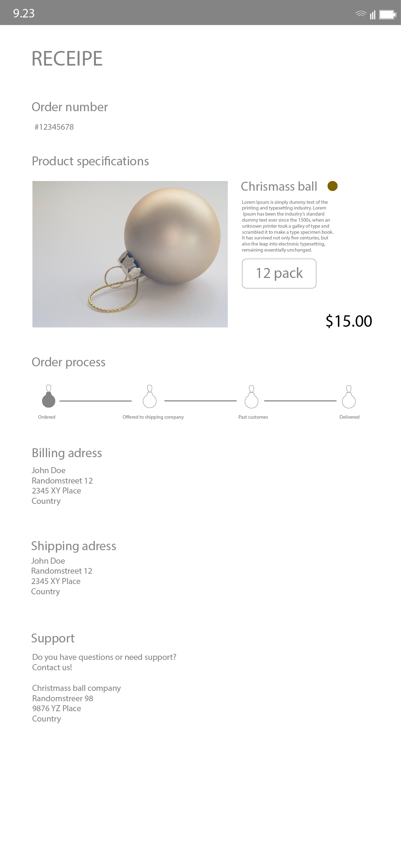Select order number #12345678
This screenshot has width=401, height=868.
(x=54, y=127)
